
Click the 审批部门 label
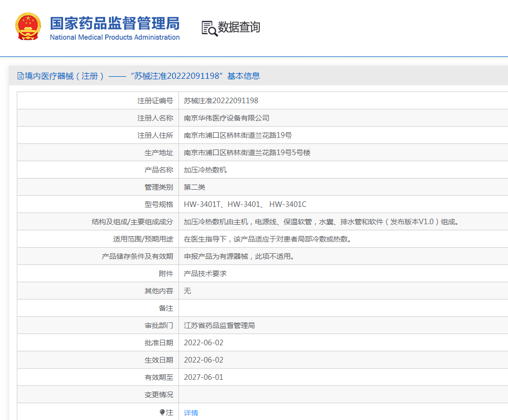click(x=159, y=325)
